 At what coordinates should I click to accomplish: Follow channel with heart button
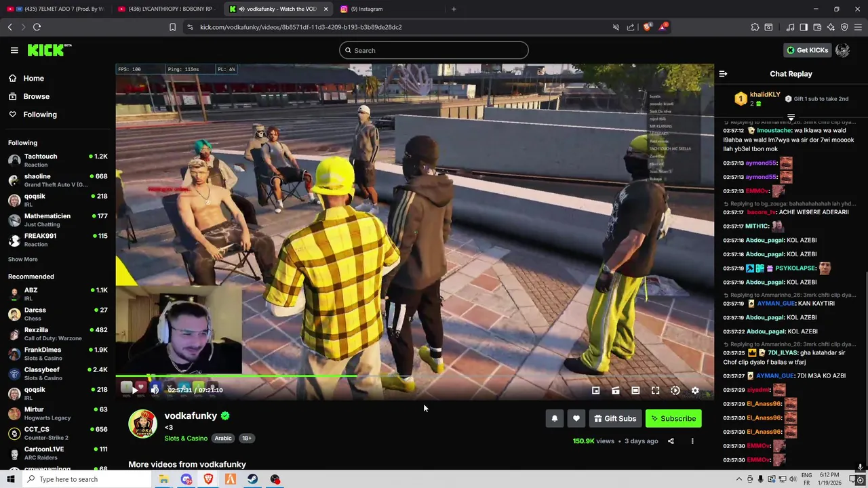576,418
